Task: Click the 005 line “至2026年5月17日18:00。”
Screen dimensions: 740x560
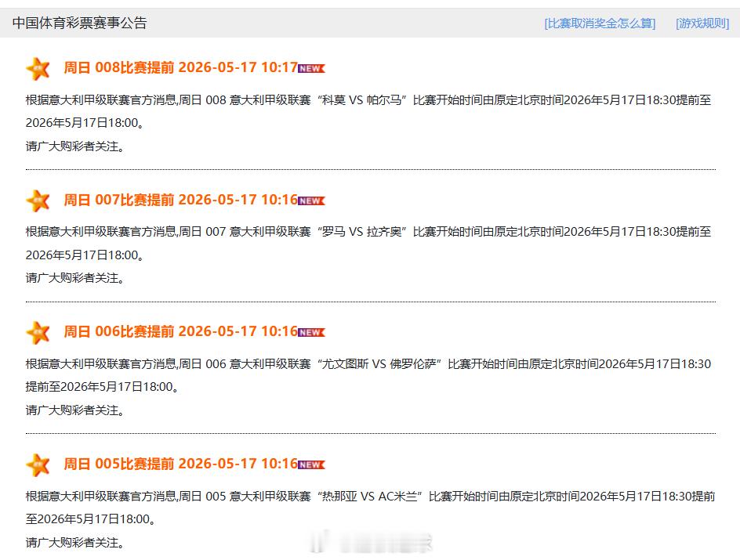Action: [x=91, y=519]
